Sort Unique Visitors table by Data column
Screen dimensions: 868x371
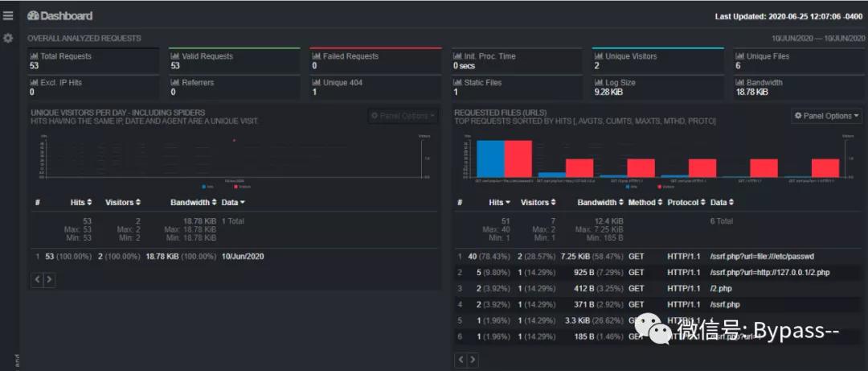tap(233, 202)
